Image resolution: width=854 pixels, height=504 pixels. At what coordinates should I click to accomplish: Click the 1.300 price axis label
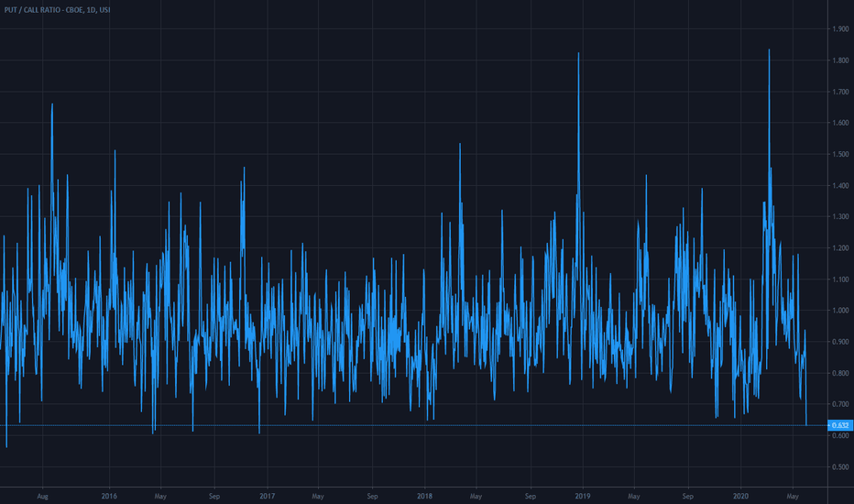(840, 217)
